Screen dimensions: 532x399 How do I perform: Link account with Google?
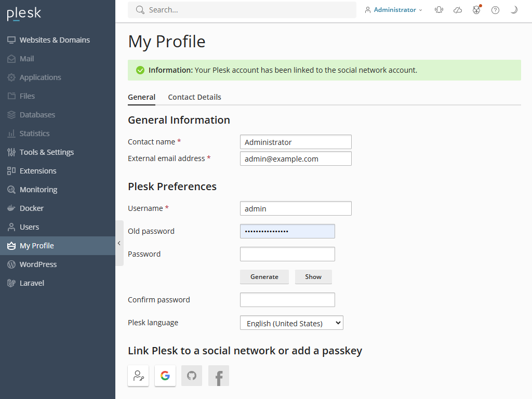[x=165, y=375]
